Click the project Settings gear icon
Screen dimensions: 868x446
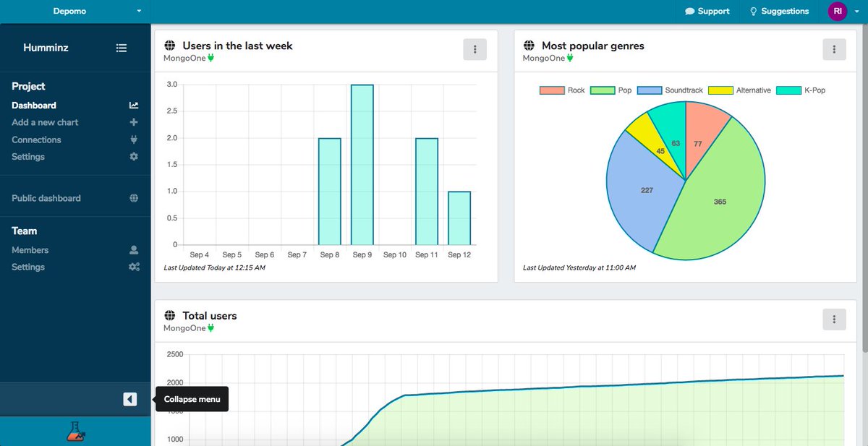pos(134,157)
